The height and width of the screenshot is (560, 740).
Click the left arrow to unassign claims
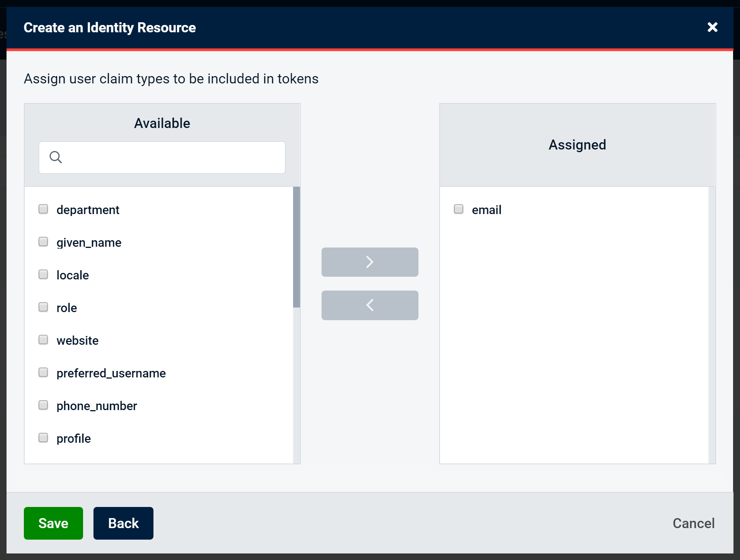coord(370,305)
